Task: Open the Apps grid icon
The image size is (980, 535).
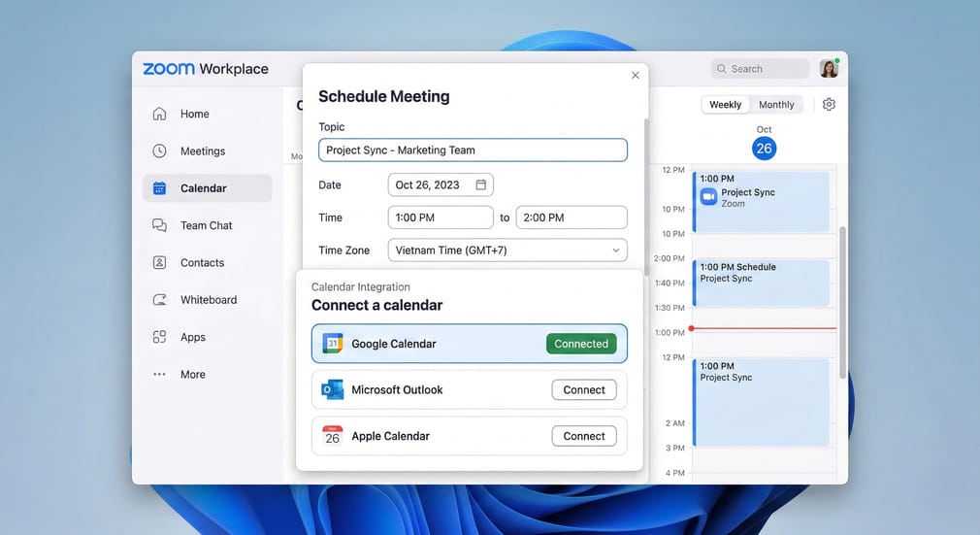Action: click(x=160, y=337)
